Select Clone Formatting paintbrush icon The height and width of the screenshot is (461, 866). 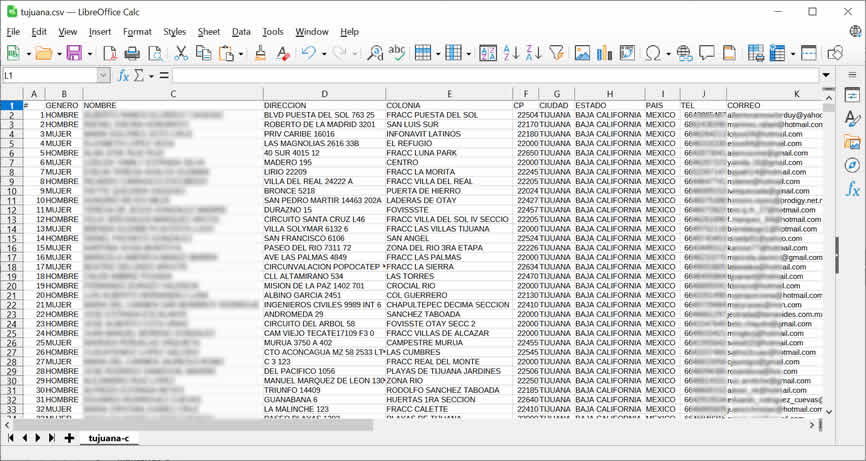coord(261,53)
